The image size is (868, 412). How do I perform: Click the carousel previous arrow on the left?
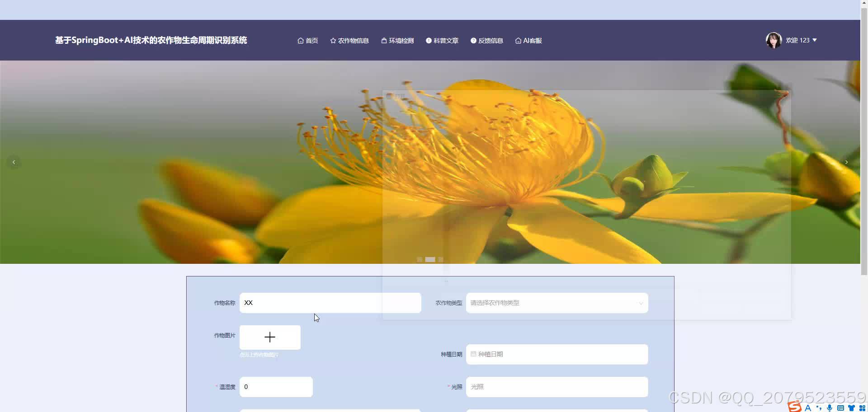[14, 162]
